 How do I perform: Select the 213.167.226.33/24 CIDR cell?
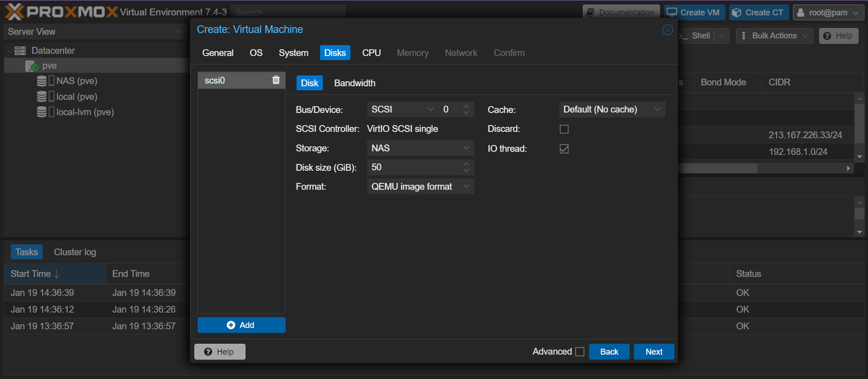[x=805, y=135]
